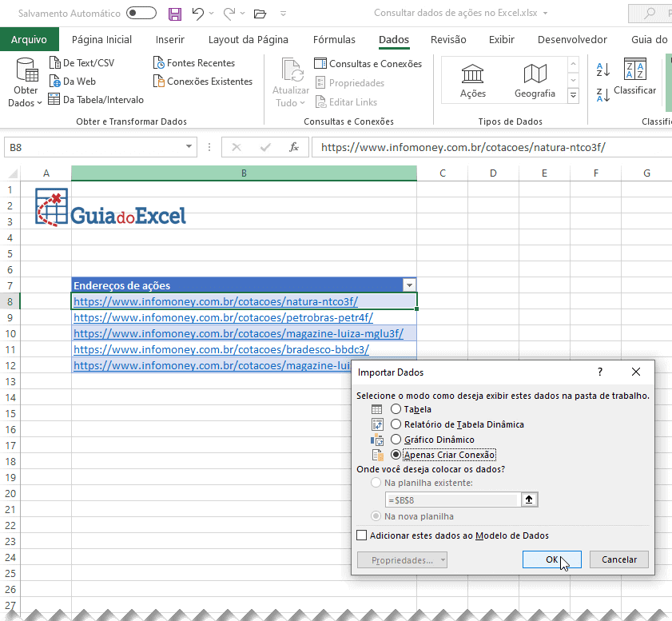Click Editar Links in ribbon
The height and width of the screenshot is (621, 672).
346,102
